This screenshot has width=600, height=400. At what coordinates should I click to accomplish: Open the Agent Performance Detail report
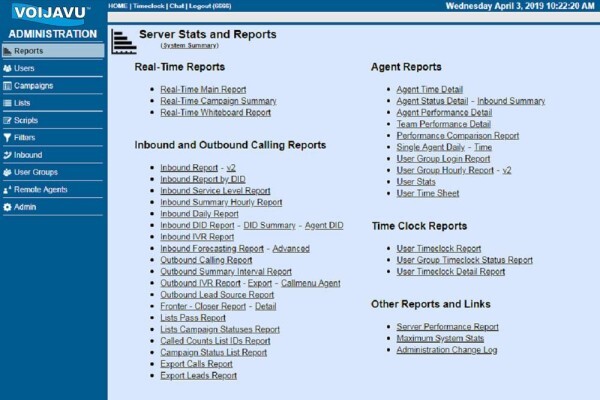[444, 113]
